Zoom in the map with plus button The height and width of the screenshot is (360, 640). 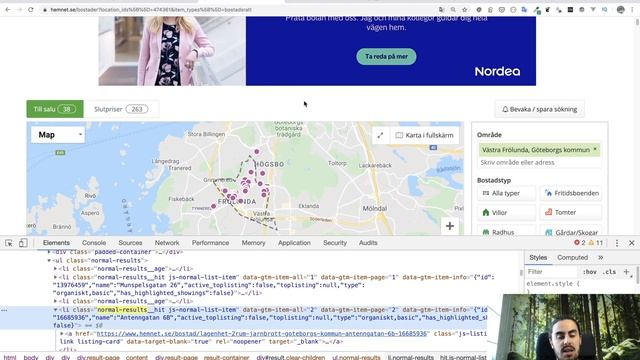click(x=449, y=226)
